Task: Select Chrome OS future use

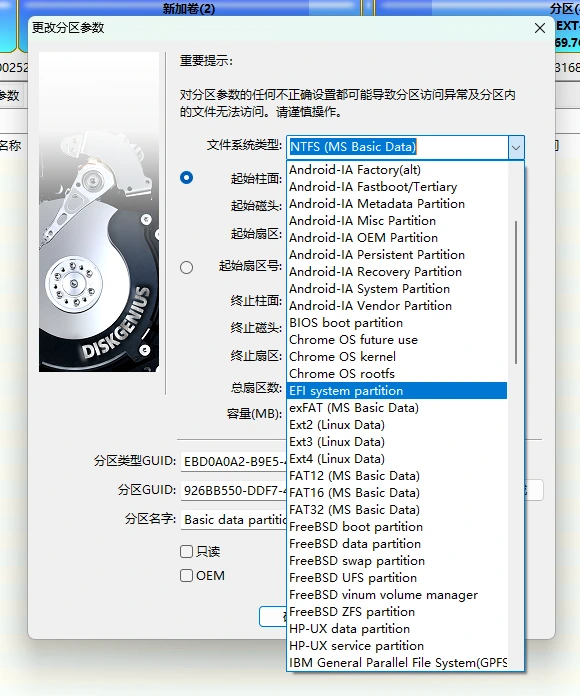Action: [397, 340]
